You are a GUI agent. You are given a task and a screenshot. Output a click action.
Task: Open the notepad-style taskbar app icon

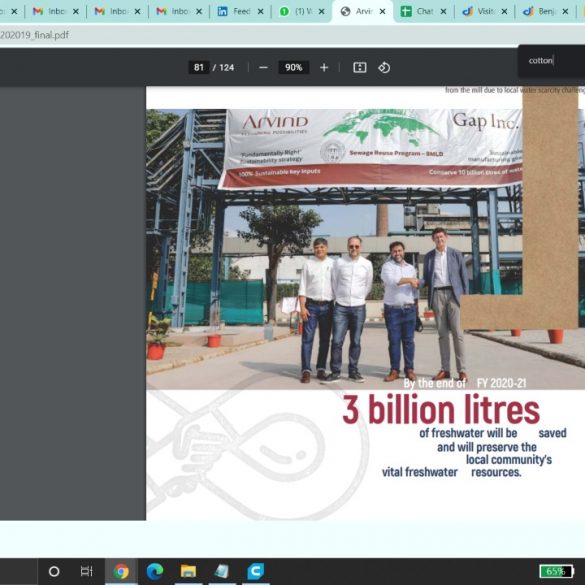click(222, 571)
